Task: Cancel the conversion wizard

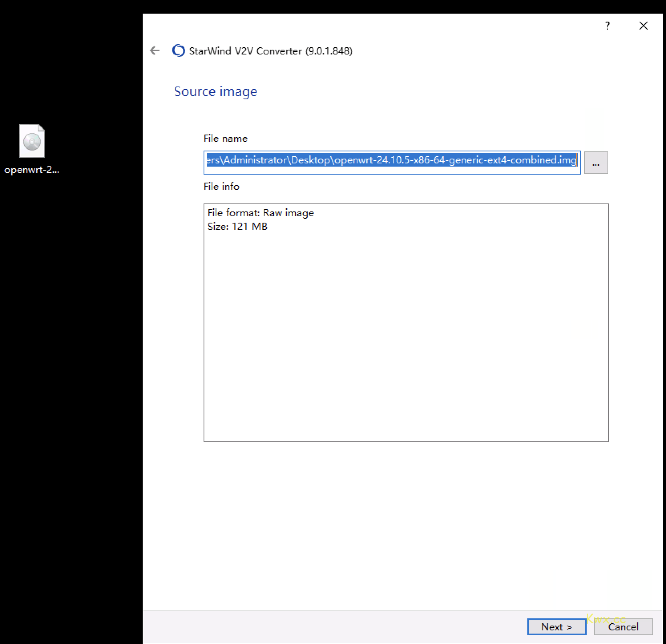Action: [623, 627]
